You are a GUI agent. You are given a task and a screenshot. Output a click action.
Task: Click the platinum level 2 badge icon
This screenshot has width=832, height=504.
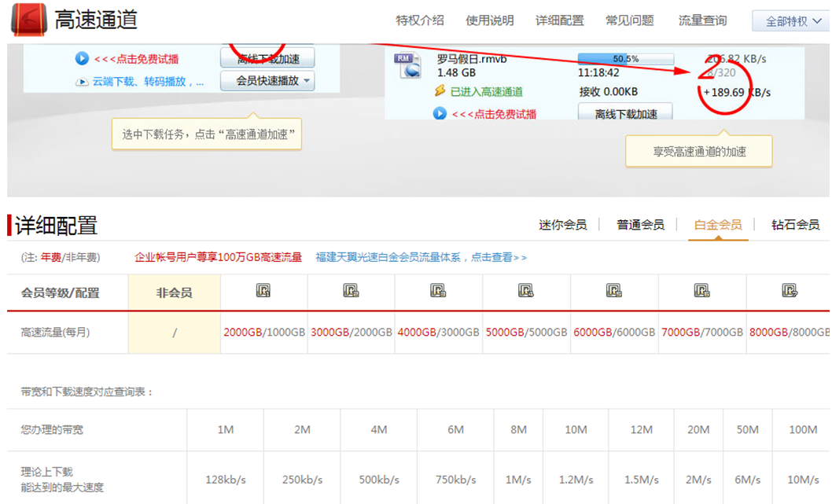point(351,290)
